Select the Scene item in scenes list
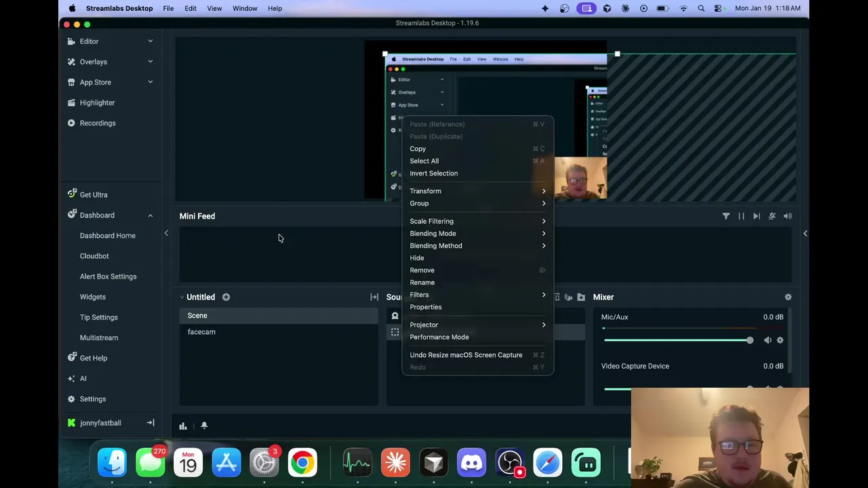 279,316
